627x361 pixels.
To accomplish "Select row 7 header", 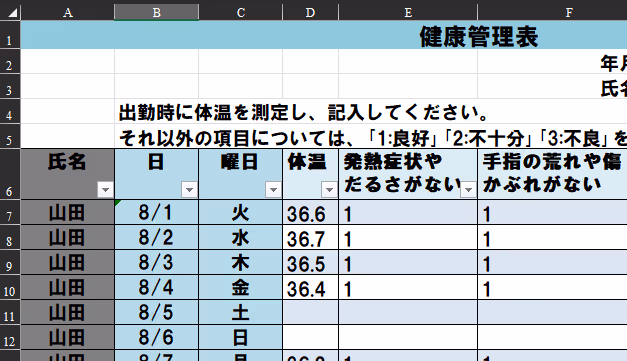I will pyautogui.click(x=10, y=212).
